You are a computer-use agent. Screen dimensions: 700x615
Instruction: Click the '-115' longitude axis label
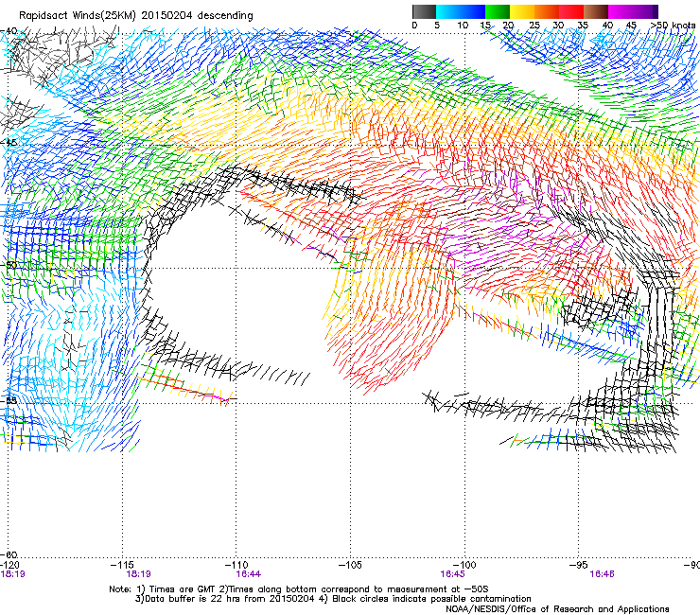coord(122,565)
